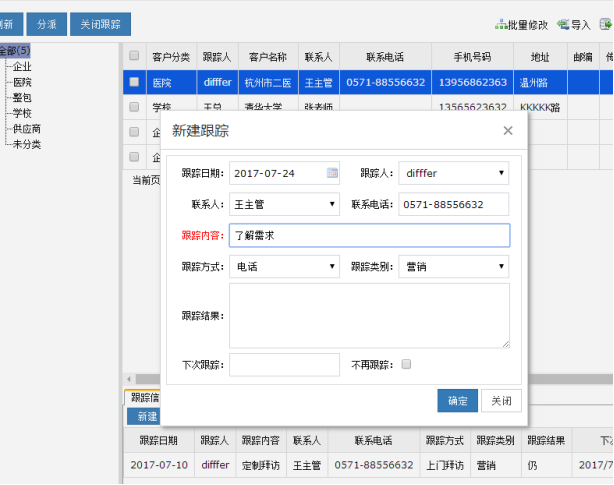Click the 上门拜访 tracking method cell
Image resolution: width=614 pixels, height=485 pixels.
coord(445,465)
